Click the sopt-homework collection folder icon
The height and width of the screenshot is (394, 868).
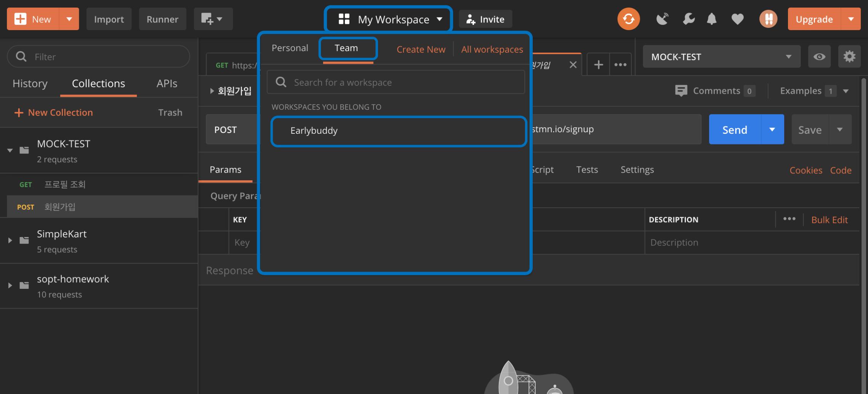(x=24, y=285)
